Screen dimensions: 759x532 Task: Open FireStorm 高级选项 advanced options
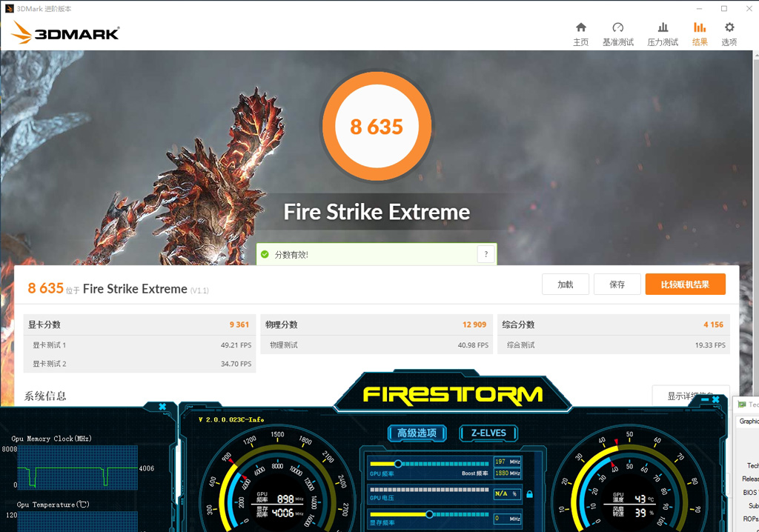pos(417,433)
